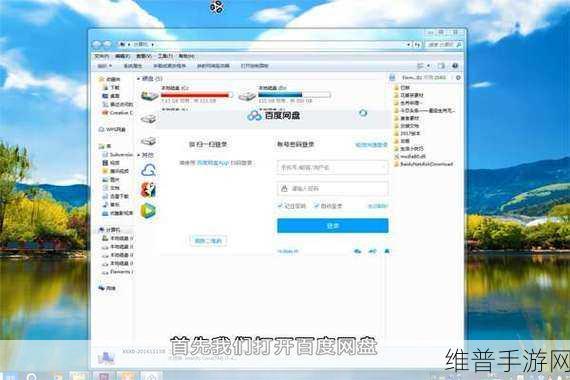The width and height of the screenshot is (570, 380).
Task: Sign in with the middle third-party icon
Action: tap(372, 251)
